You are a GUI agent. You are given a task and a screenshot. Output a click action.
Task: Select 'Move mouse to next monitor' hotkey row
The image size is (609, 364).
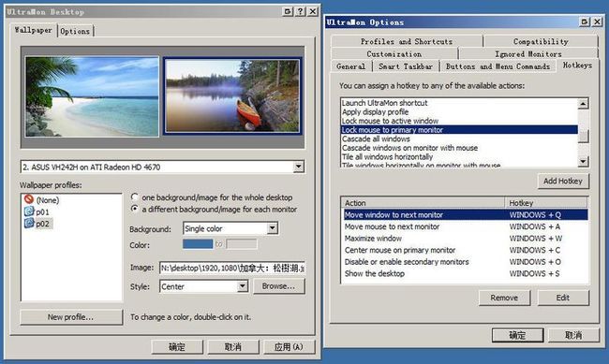(x=465, y=226)
